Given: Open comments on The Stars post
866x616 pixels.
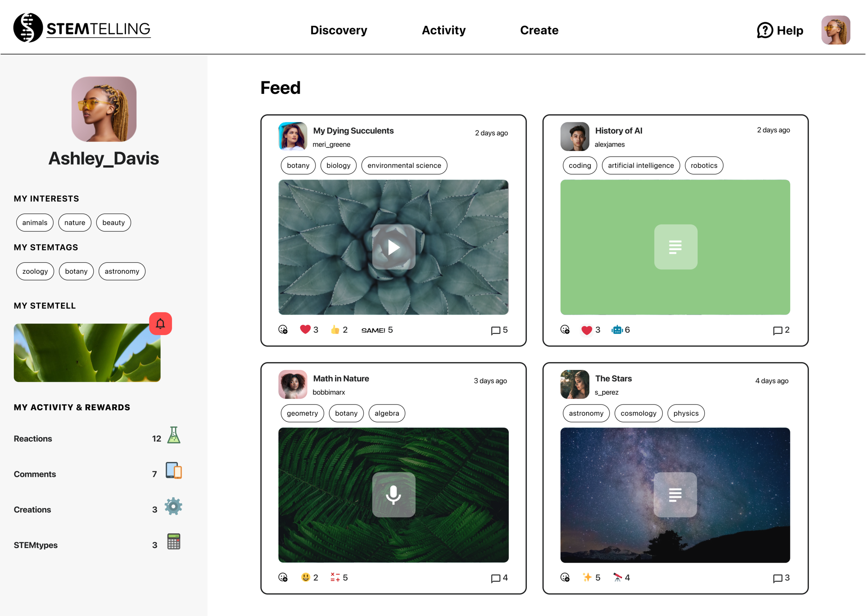Looking at the screenshot, I should (778, 578).
